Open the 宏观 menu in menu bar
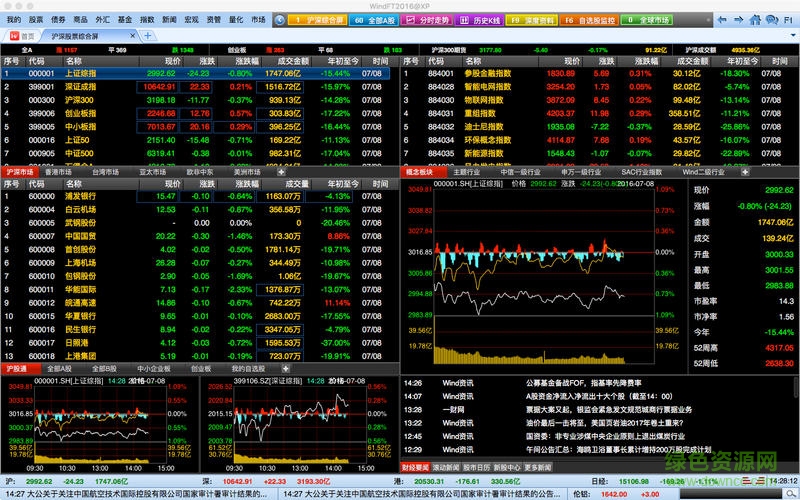Image resolution: width=800 pixels, height=500 pixels. (191, 19)
